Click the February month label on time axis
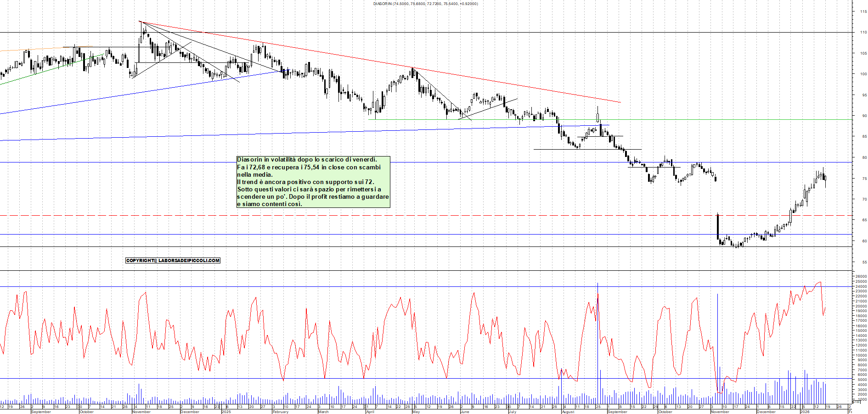 [x=280, y=412]
